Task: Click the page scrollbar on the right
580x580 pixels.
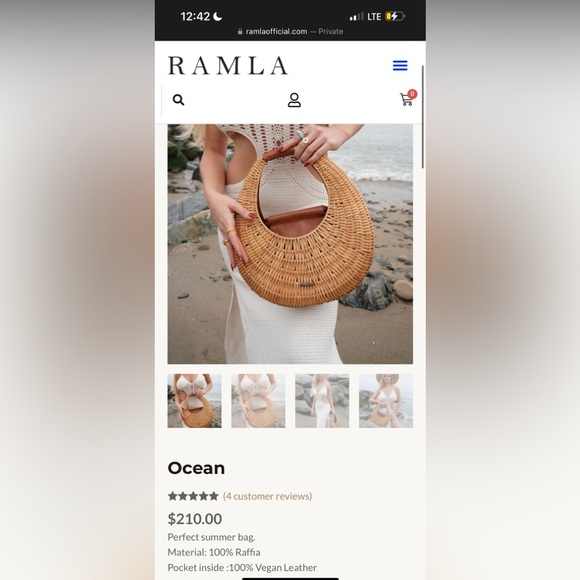Action: (423, 117)
